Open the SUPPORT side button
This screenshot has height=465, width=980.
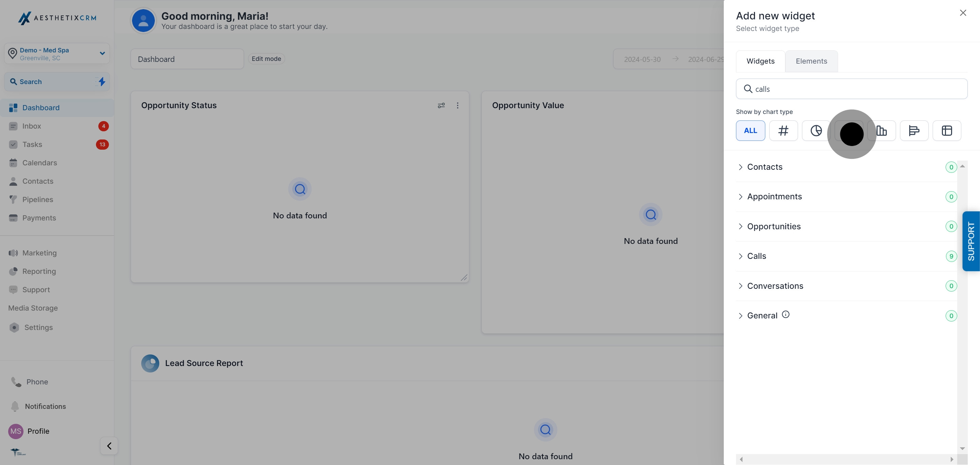tap(971, 241)
